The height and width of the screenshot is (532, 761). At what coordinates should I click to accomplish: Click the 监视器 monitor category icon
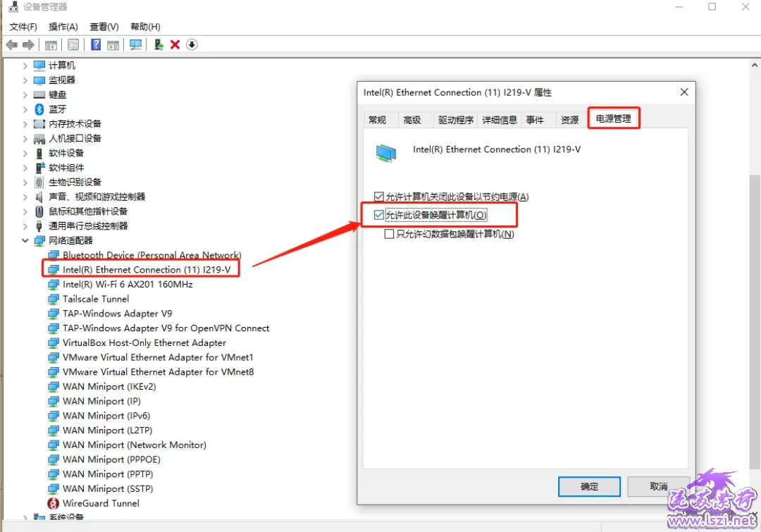(x=39, y=80)
